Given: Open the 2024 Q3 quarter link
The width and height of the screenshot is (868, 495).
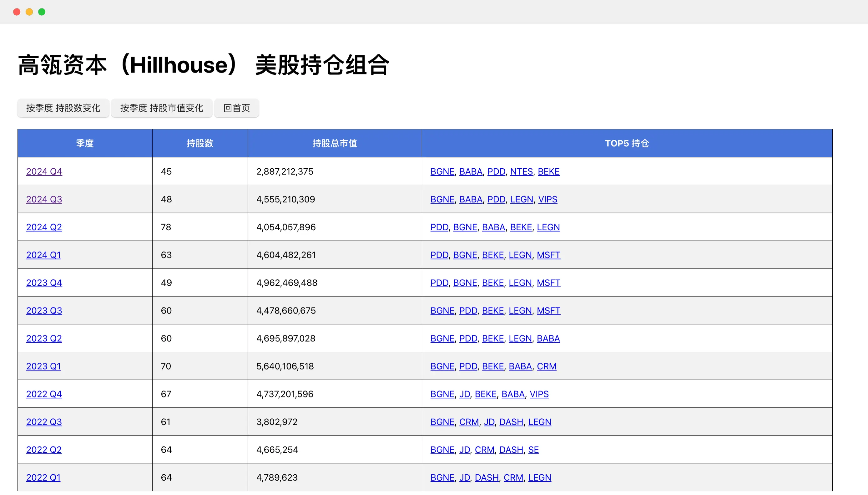Looking at the screenshot, I should pyautogui.click(x=44, y=199).
